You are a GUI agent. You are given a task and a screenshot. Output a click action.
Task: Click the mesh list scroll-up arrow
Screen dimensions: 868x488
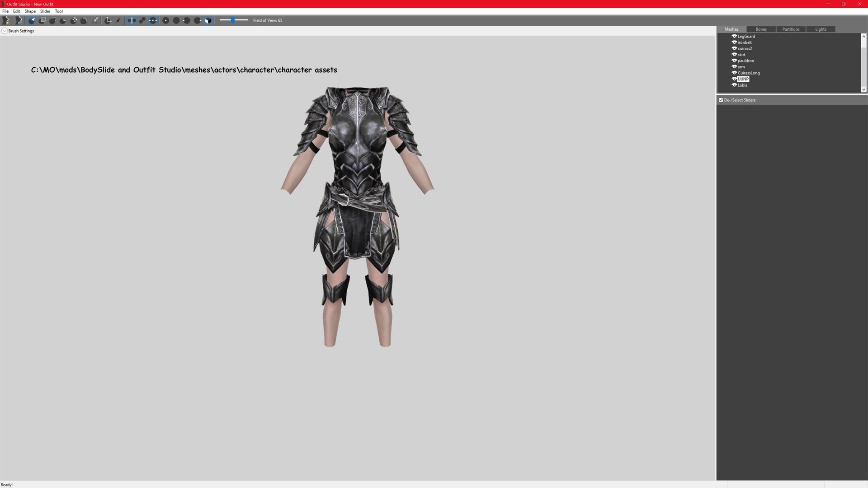[x=863, y=36]
